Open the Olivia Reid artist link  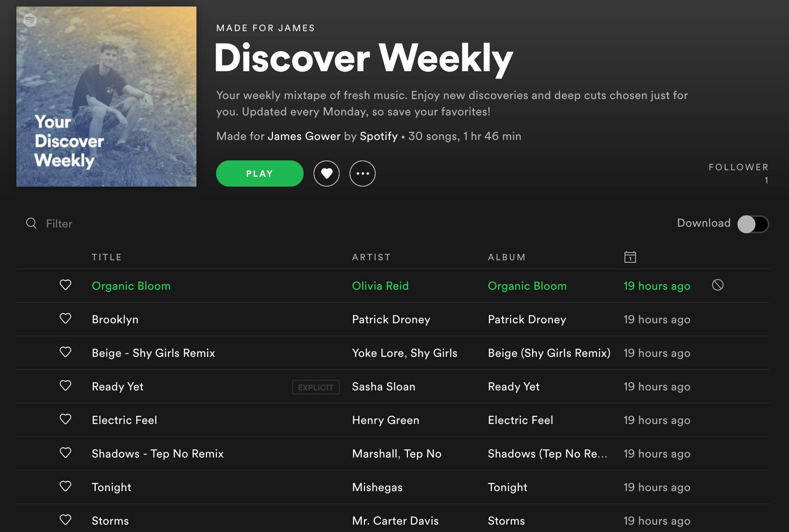380,286
